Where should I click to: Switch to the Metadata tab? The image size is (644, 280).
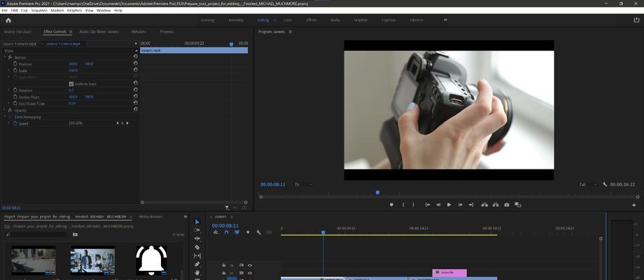click(139, 31)
